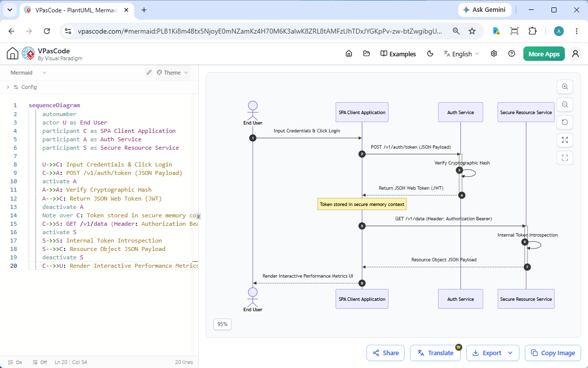This screenshot has width=588, height=368.
Task: Click the Copy Image button
Action: click(x=553, y=353)
